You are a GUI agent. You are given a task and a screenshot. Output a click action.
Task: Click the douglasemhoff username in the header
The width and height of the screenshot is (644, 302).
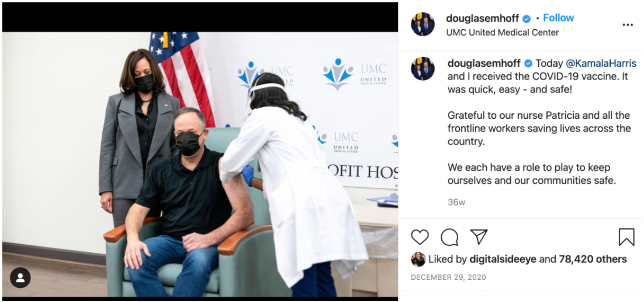[x=483, y=18]
